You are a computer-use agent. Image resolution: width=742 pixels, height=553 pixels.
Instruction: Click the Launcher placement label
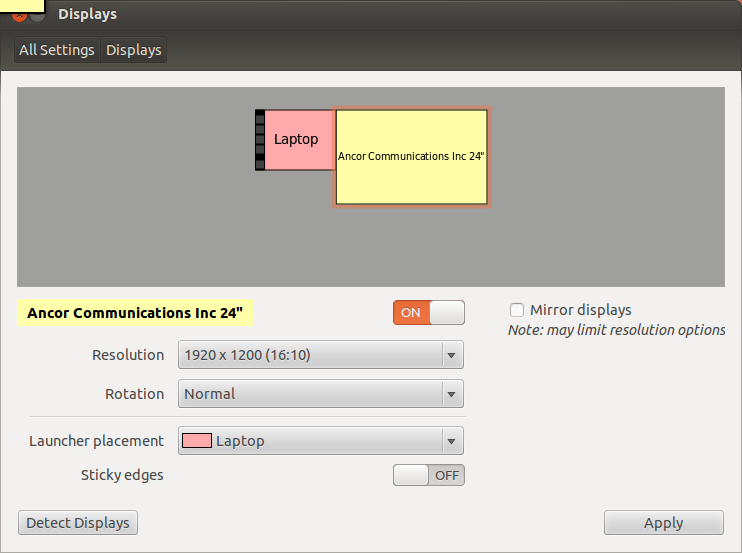[97, 441]
